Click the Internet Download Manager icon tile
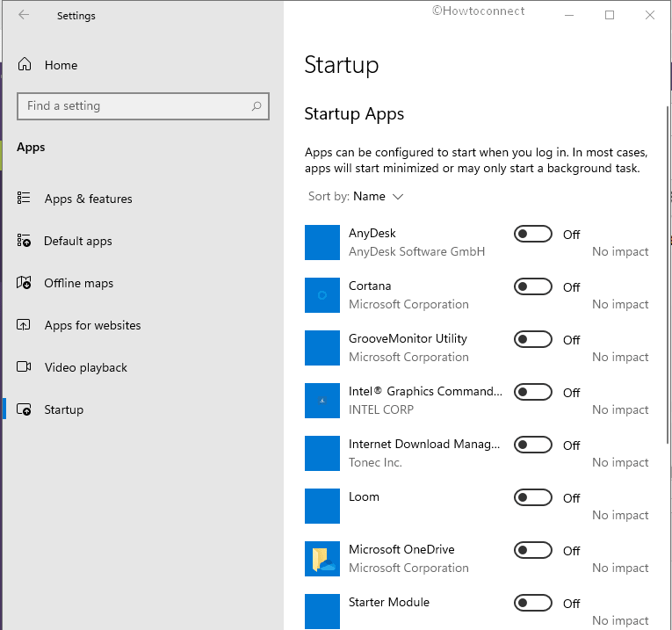Image resolution: width=672 pixels, height=630 pixels. (322, 453)
